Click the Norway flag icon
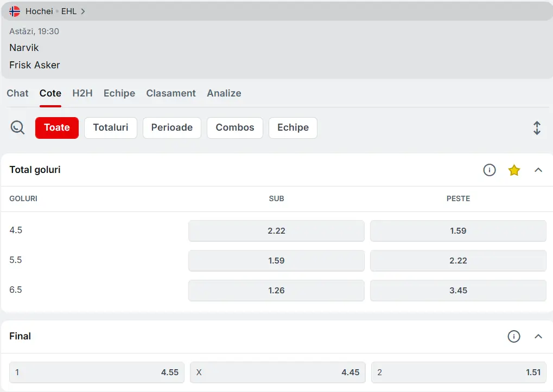This screenshot has height=392, width=553. [15, 11]
